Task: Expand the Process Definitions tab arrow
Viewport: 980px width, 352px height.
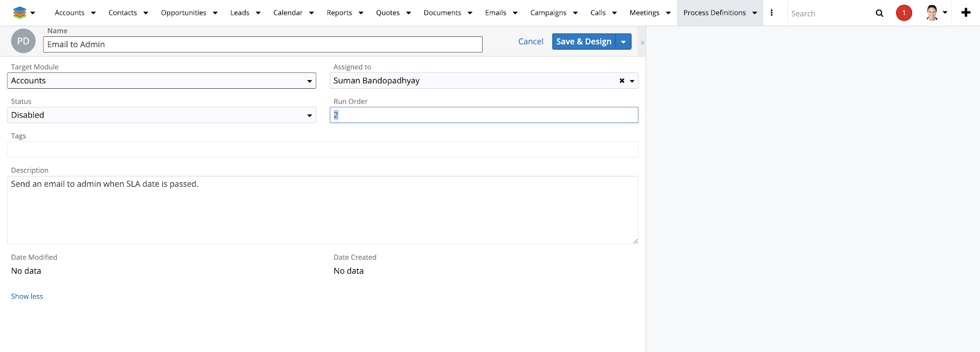Action: pyautogui.click(x=755, y=13)
